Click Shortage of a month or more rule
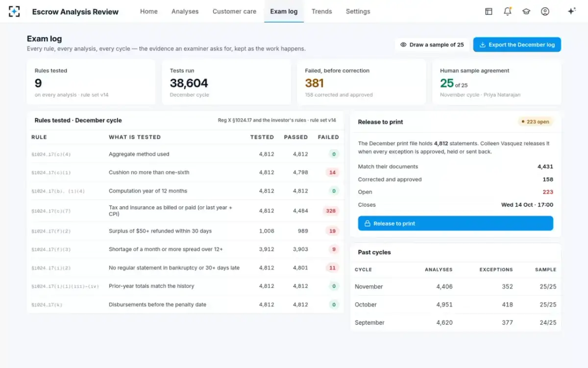The width and height of the screenshot is (588, 368). pos(166,249)
